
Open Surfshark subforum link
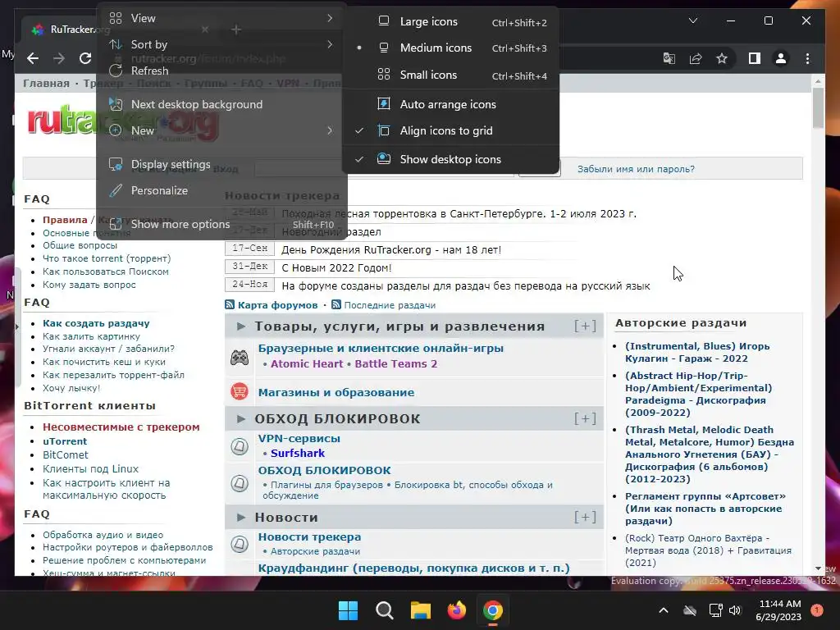pyautogui.click(x=297, y=453)
